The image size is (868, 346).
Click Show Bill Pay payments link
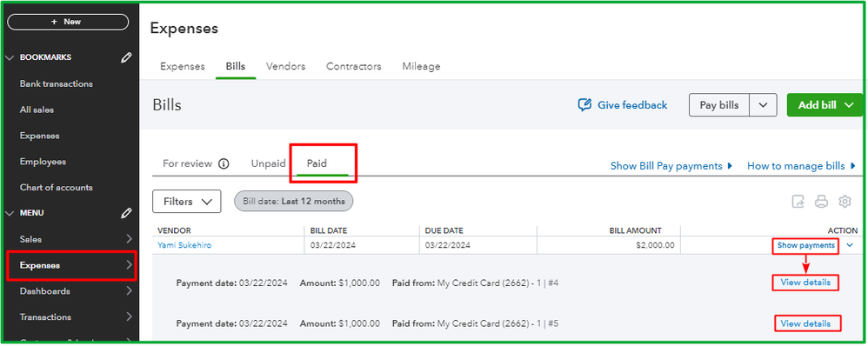tap(671, 166)
